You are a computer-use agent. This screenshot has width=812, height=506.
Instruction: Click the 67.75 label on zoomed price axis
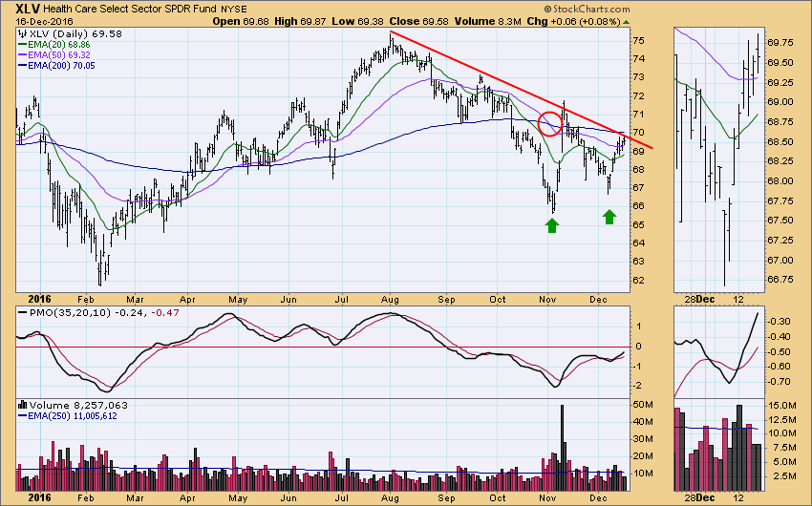[x=780, y=200]
